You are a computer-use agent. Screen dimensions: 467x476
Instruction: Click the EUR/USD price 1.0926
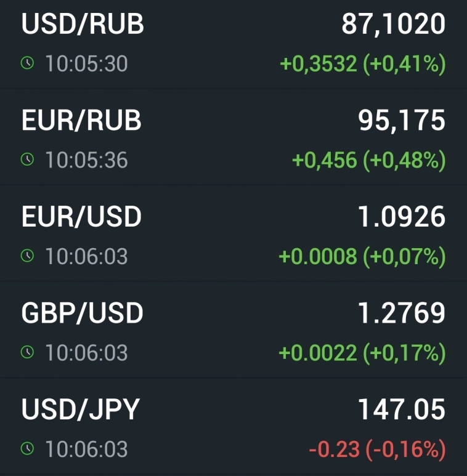402,217
